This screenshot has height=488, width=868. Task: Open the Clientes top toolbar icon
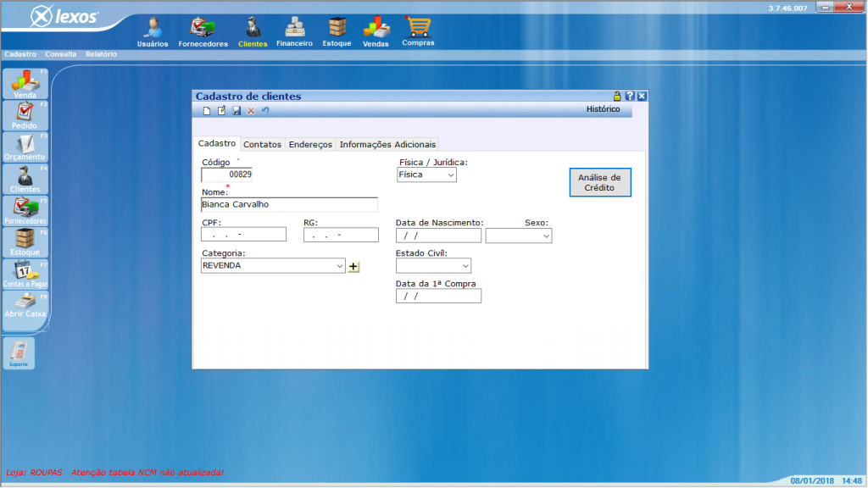253,32
